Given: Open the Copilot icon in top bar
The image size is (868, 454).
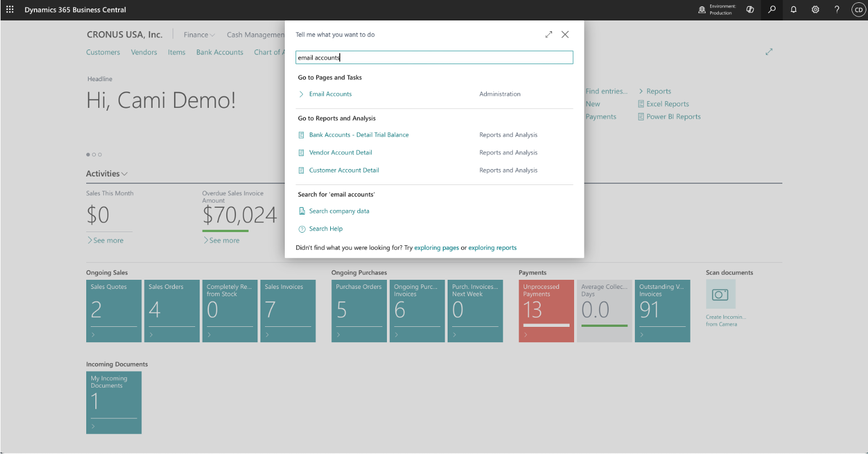Looking at the screenshot, I should point(750,10).
